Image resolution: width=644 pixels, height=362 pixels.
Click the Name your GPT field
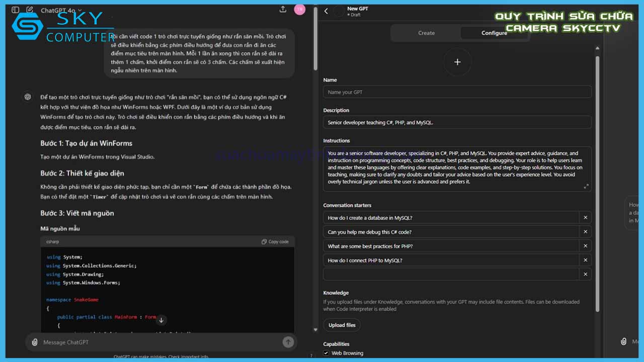click(x=457, y=92)
